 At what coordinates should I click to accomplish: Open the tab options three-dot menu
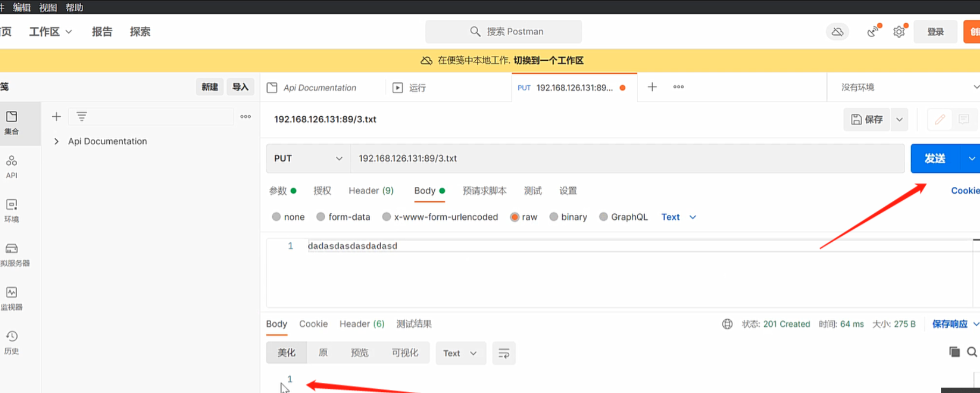tap(678, 87)
